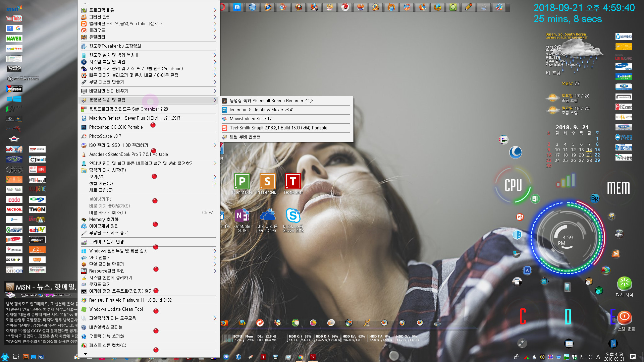Viewport: 644px width, 362px height.
Task: Select Registry First Aid Platinum entry
Action: point(149,300)
